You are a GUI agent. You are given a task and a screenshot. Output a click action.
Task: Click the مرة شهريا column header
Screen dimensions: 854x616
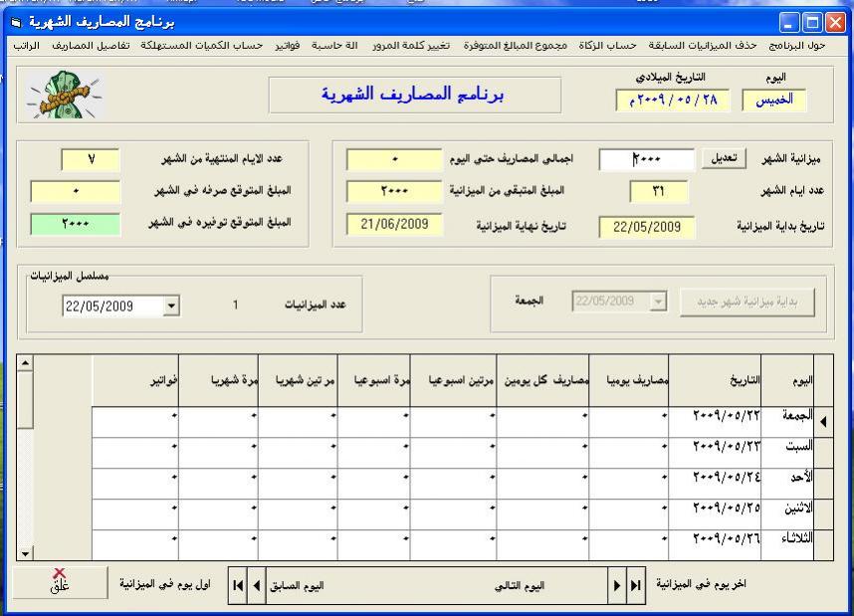(218, 381)
